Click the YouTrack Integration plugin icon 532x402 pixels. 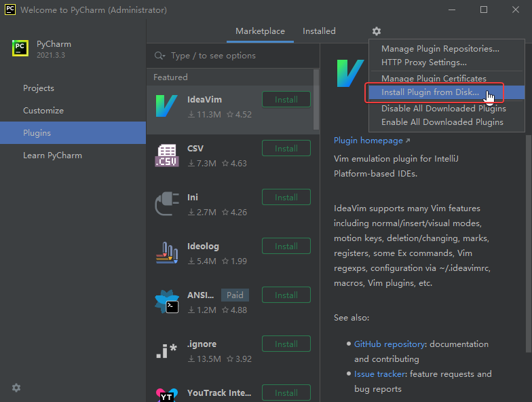click(167, 395)
